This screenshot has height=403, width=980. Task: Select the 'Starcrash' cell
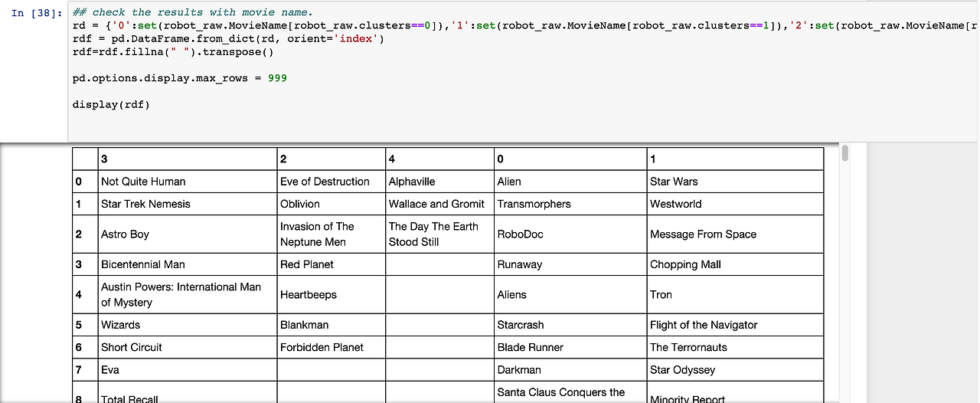pyautogui.click(x=570, y=325)
